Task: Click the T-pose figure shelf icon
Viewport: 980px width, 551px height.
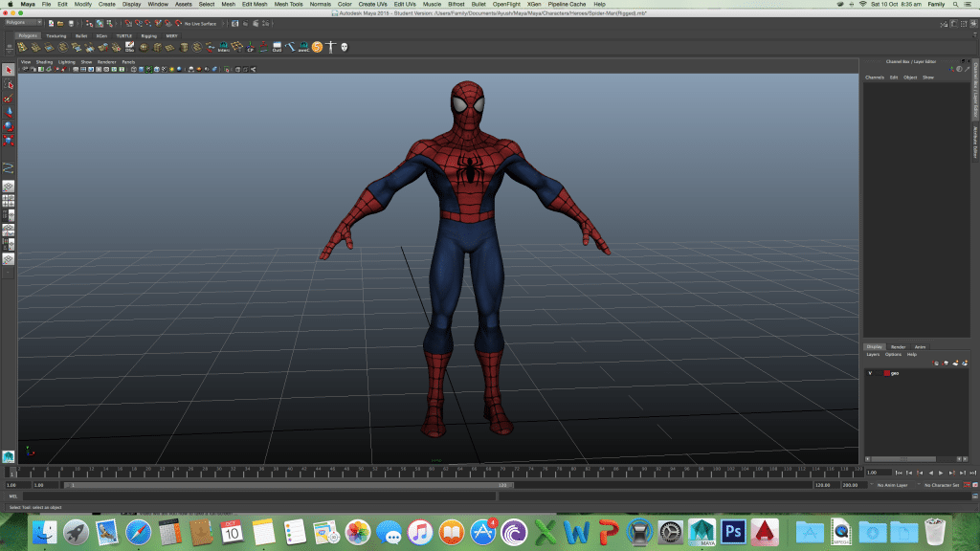Action: 330,47
